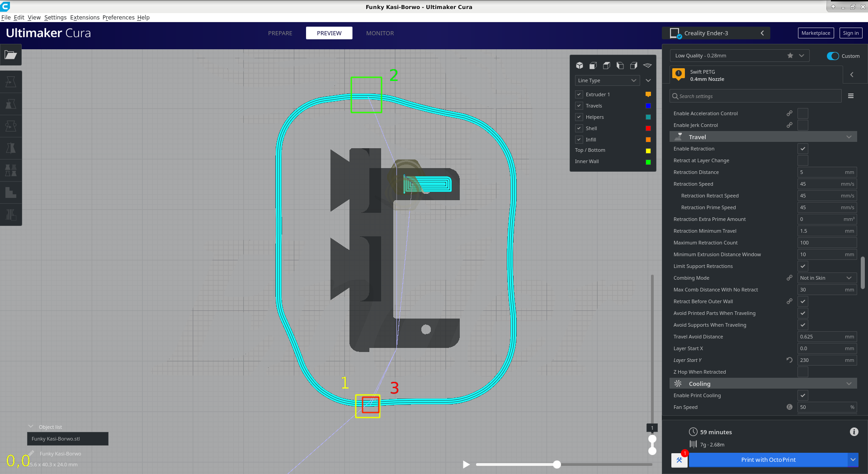Click the Sign in button
This screenshot has height=474, width=868.
pos(851,33)
